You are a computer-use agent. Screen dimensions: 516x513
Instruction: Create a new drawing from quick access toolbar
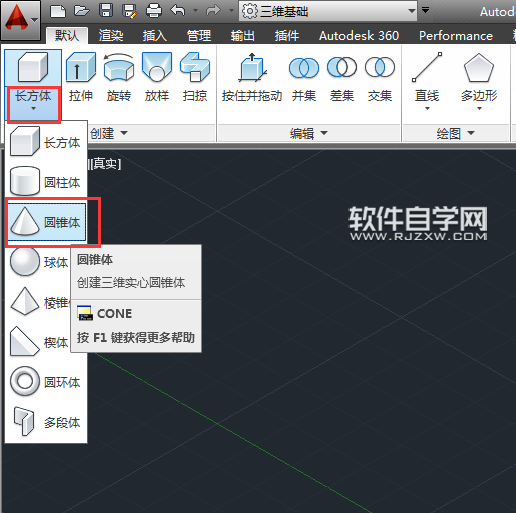coord(58,11)
